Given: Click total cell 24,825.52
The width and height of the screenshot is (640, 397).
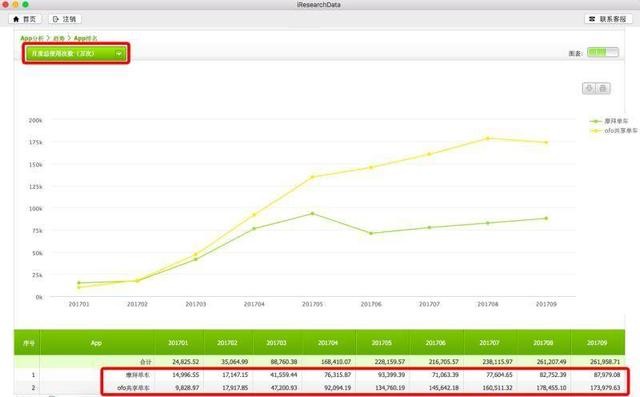Looking at the screenshot, I should 186,362.
